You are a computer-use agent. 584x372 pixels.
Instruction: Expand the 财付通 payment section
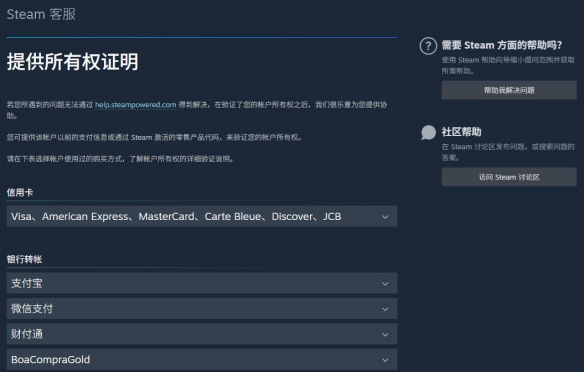pyautogui.click(x=202, y=334)
